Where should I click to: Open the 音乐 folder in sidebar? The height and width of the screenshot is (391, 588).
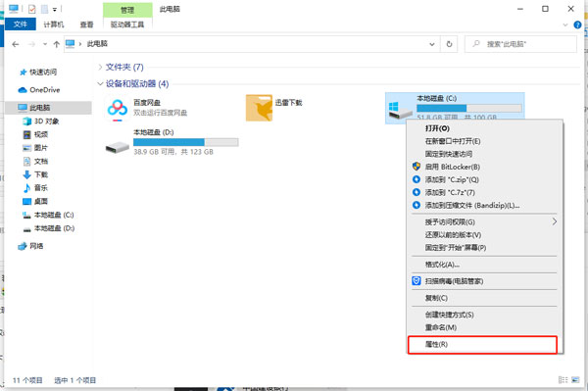35,188
